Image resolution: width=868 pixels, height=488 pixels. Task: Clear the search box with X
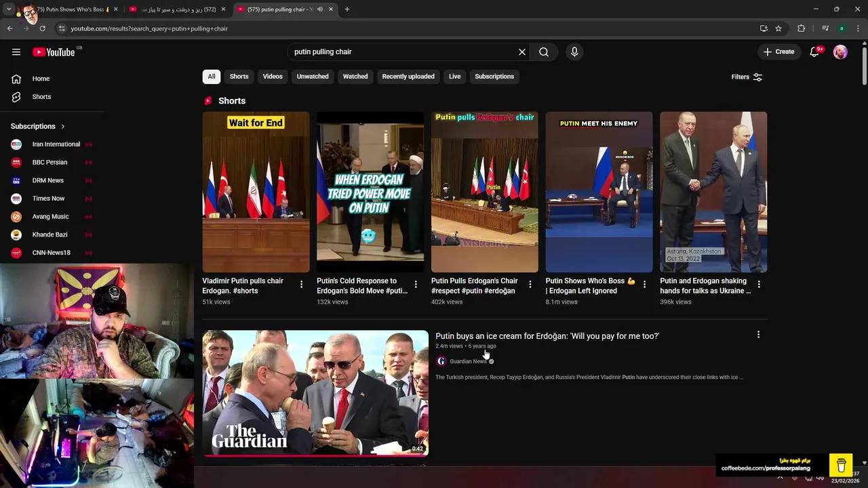coord(522,52)
